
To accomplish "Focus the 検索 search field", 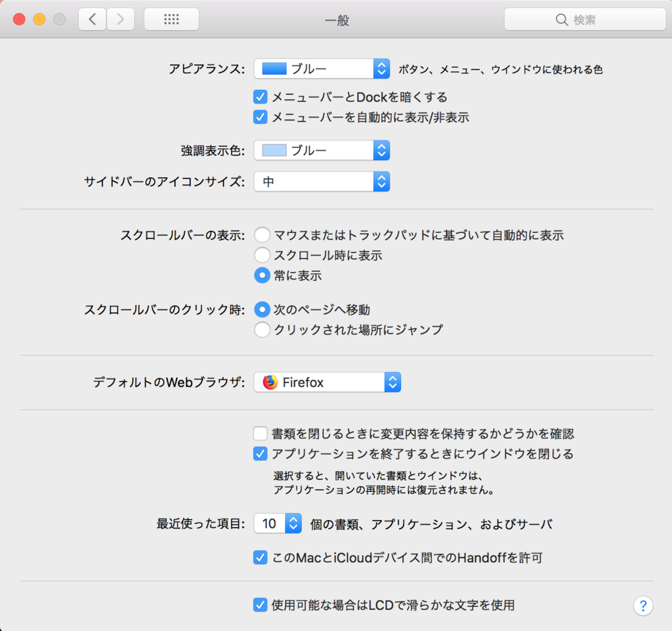I will [x=585, y=20].
